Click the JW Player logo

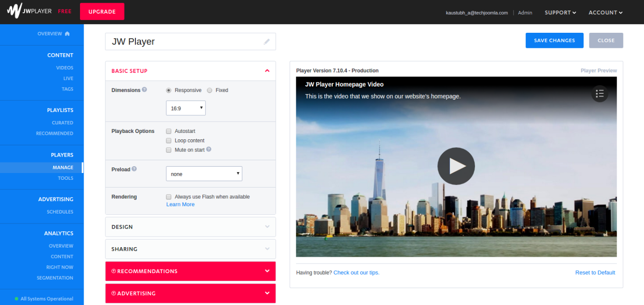pyautogui.click(x=29, y=11)
